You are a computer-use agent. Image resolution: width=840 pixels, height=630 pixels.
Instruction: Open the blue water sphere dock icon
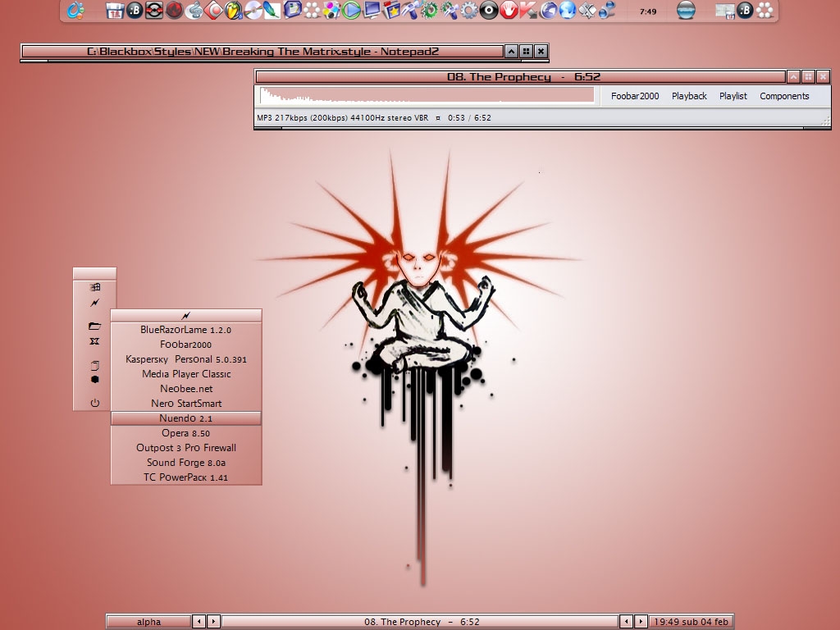tap(687, 10)
